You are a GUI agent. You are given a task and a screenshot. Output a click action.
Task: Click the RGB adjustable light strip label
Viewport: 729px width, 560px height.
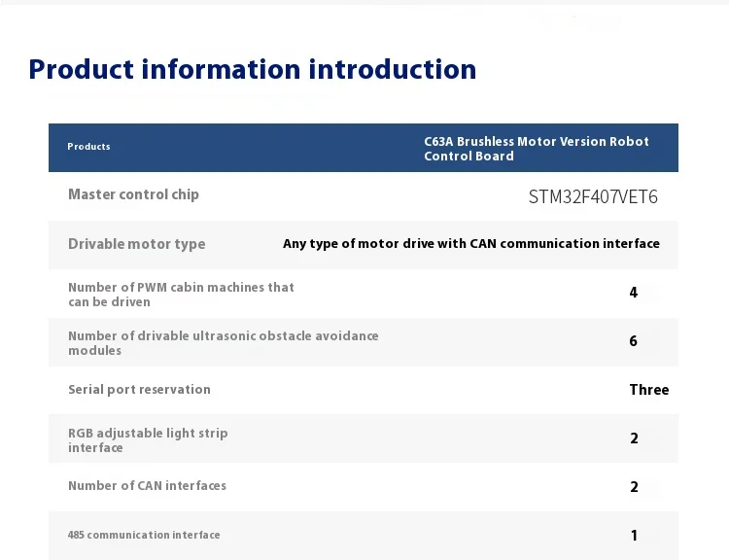point(148,440)
